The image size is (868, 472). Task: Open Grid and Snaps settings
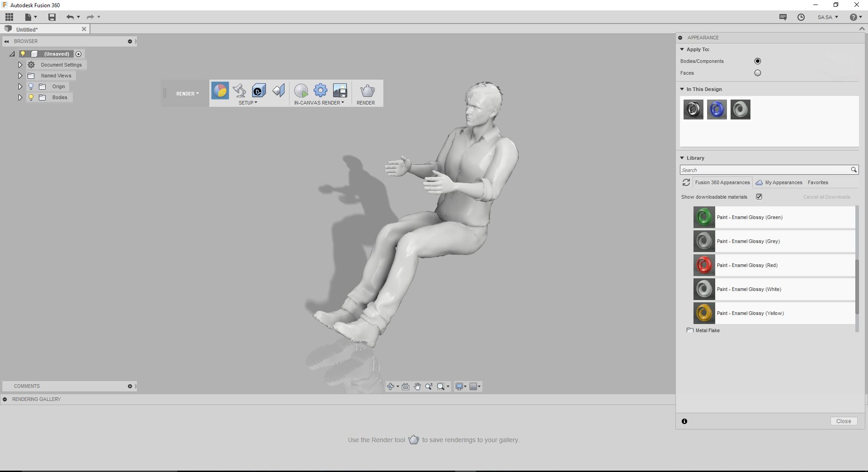coord(473,386)
